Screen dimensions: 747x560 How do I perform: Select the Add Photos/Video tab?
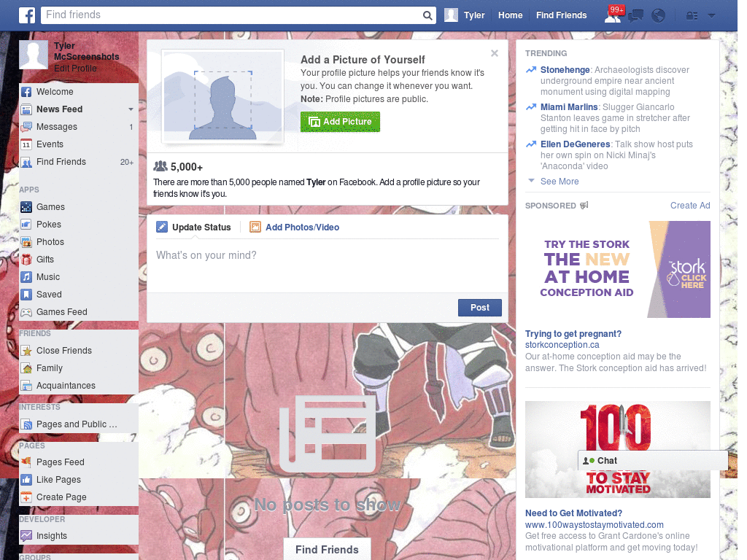tap(295, 227)
